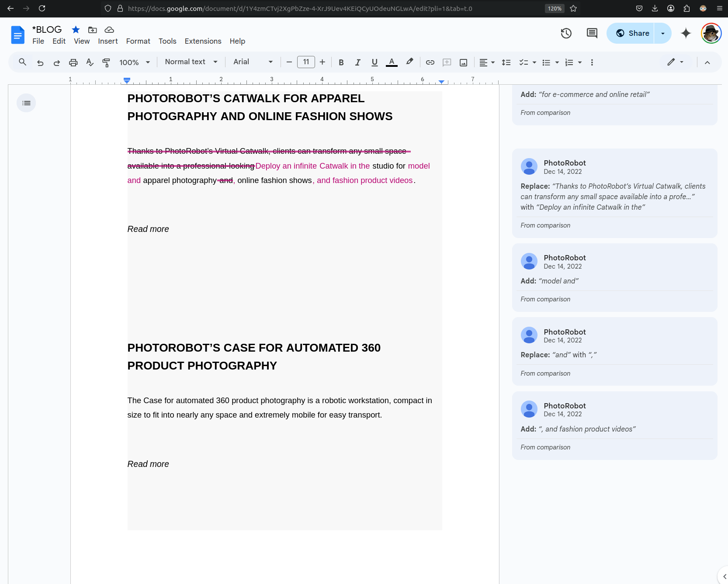Click the document title BLOG
This screenshot has width=728, height=584.
(x=47, y=29)
